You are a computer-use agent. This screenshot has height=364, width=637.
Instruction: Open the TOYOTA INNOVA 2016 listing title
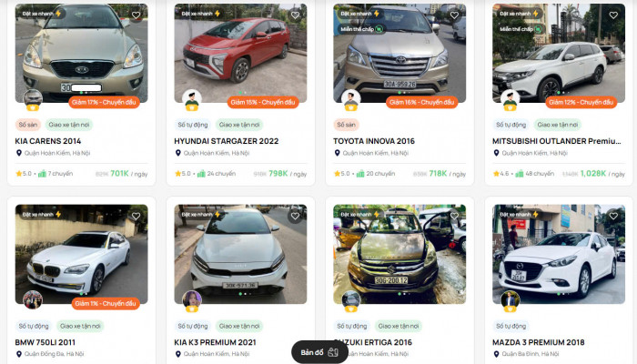[x=374, y=141]
